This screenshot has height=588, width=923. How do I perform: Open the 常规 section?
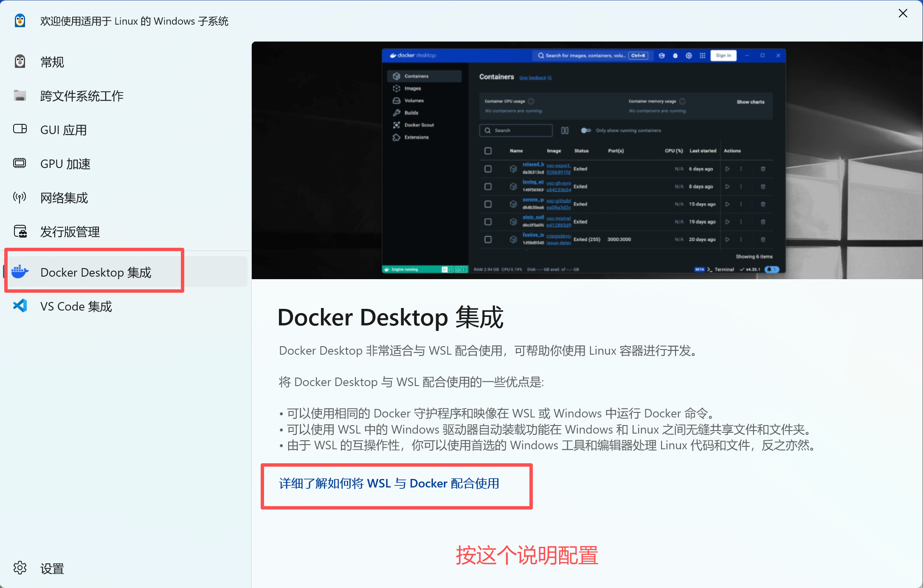point(52,62)
